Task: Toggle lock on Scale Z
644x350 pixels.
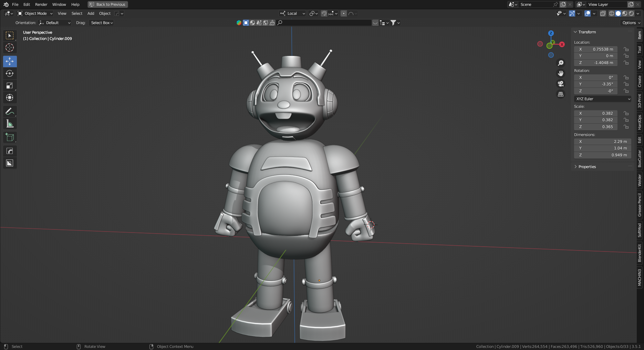Action: tap(626, 127)
